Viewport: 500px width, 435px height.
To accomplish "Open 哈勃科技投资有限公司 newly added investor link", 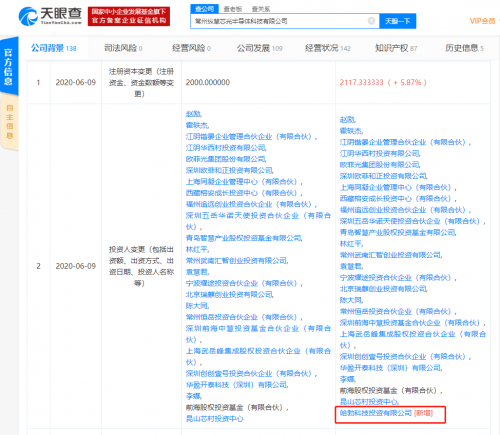I will (376, 413).
